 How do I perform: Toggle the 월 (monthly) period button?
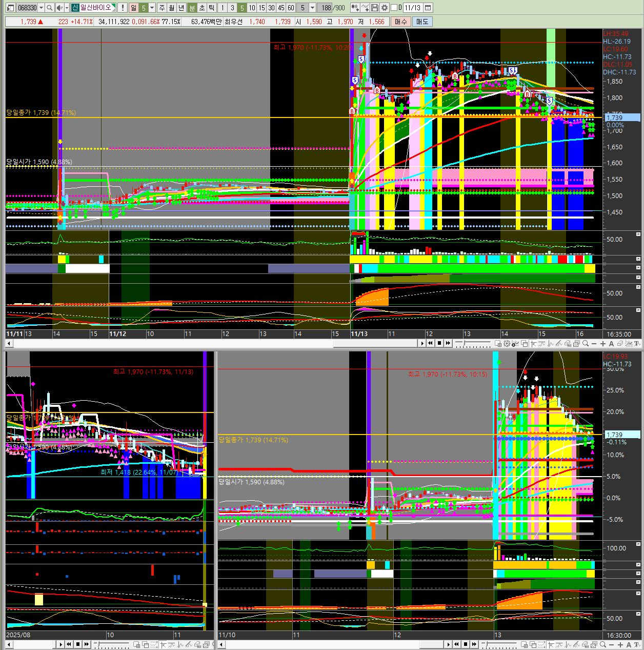[x=171, y=8]
